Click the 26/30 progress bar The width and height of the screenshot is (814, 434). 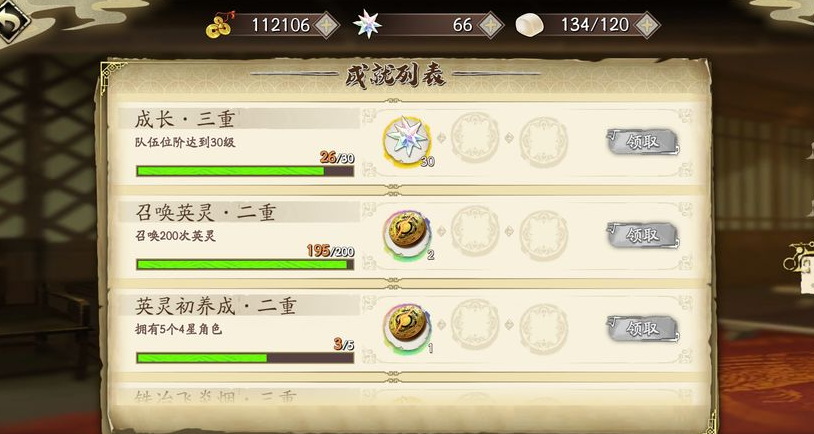tap(245, 171)
